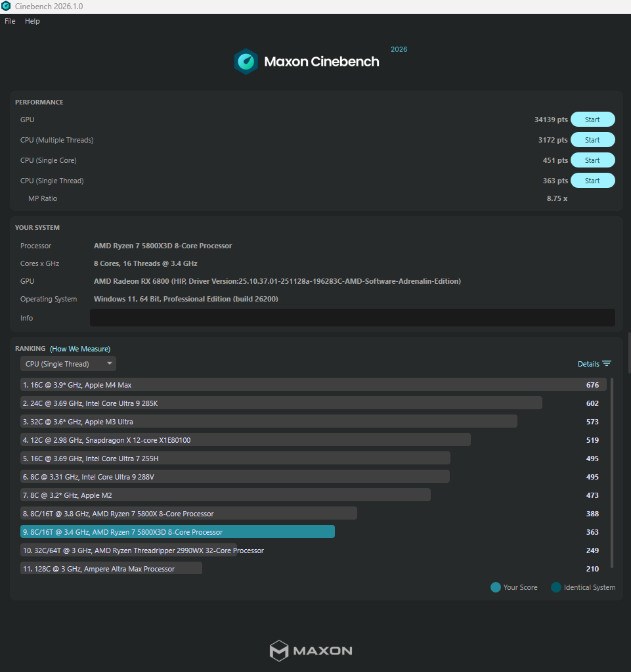Start the CPU (Single Core) benchmark
This screenshot has height=672, width=631.
pyautogui.click(x=592, y=160)
